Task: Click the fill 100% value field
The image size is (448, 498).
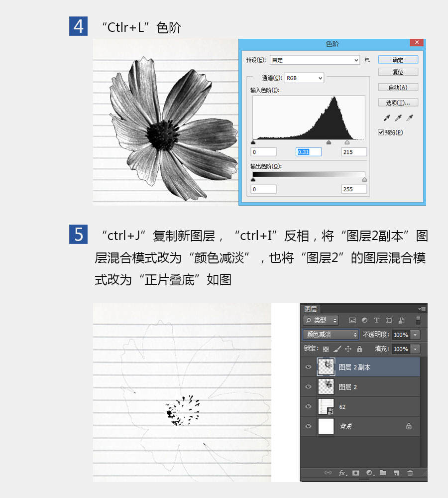Action: pyautogui.click(x=401, y=349)
